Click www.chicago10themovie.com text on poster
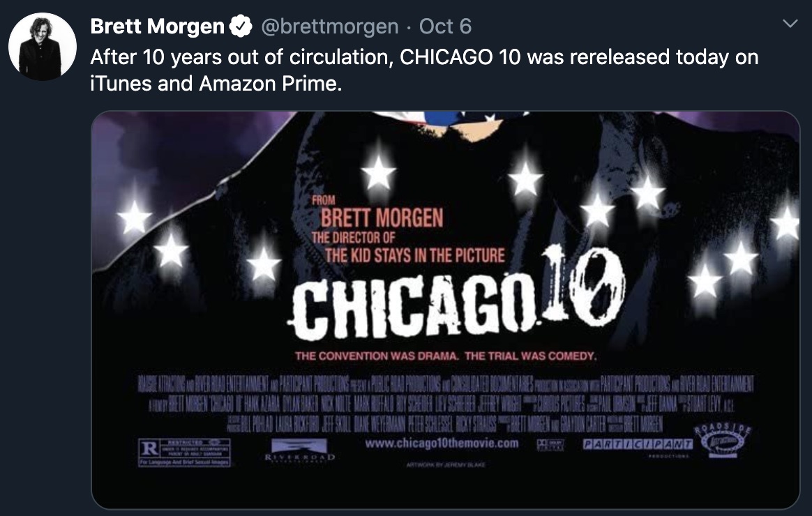Image resolution: width=812 pixels, height=516 pixels. coord(442,443)
